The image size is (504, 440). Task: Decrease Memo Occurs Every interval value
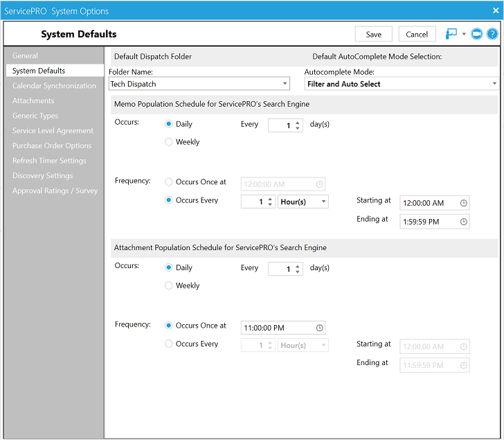(270, 204)
